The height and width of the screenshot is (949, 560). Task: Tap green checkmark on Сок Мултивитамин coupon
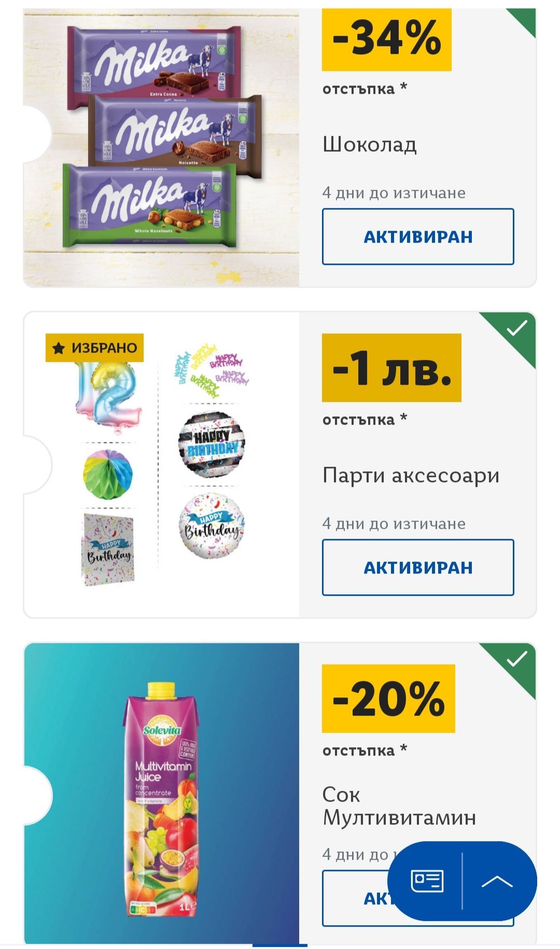516,659
